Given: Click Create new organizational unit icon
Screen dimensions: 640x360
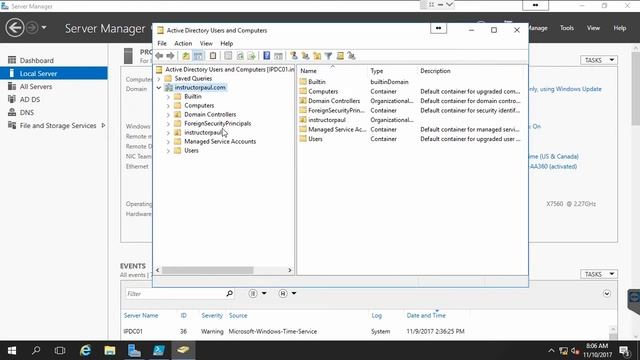Looking at the screenshot, I should [x=317, y=56].
